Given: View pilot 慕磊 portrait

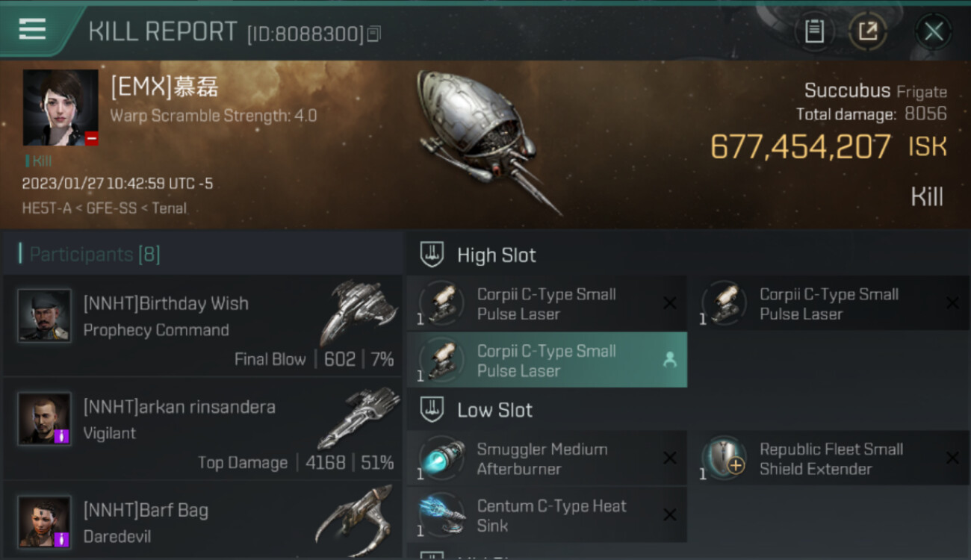Looking at the screenshot, I should pyautogui.click(x=61, y=108).
